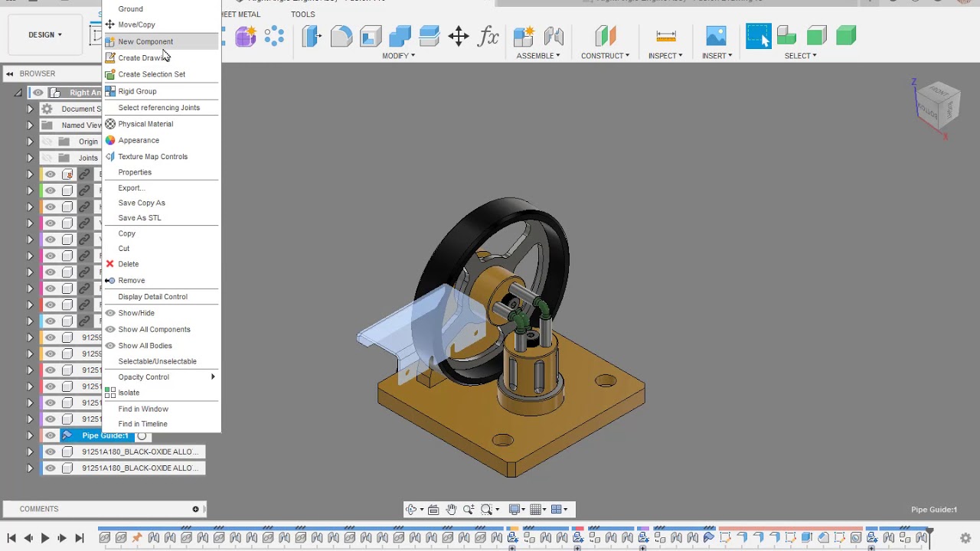Open timeline settings gear icon
This screenshot has width=980, height=551.
click(965, 538)
